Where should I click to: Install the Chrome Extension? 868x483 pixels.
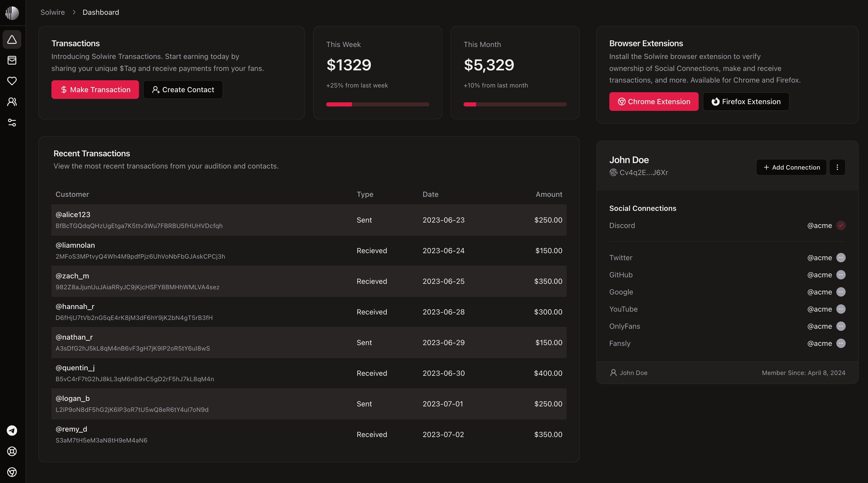pyautogui.click(x=654, y=102)
